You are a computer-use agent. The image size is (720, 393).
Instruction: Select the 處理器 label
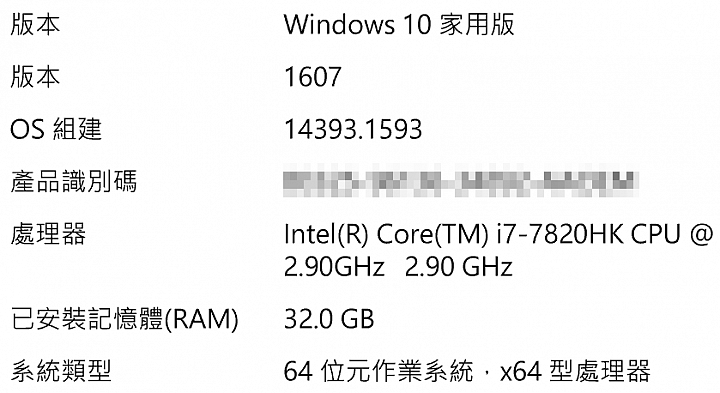tap(48, 234)
